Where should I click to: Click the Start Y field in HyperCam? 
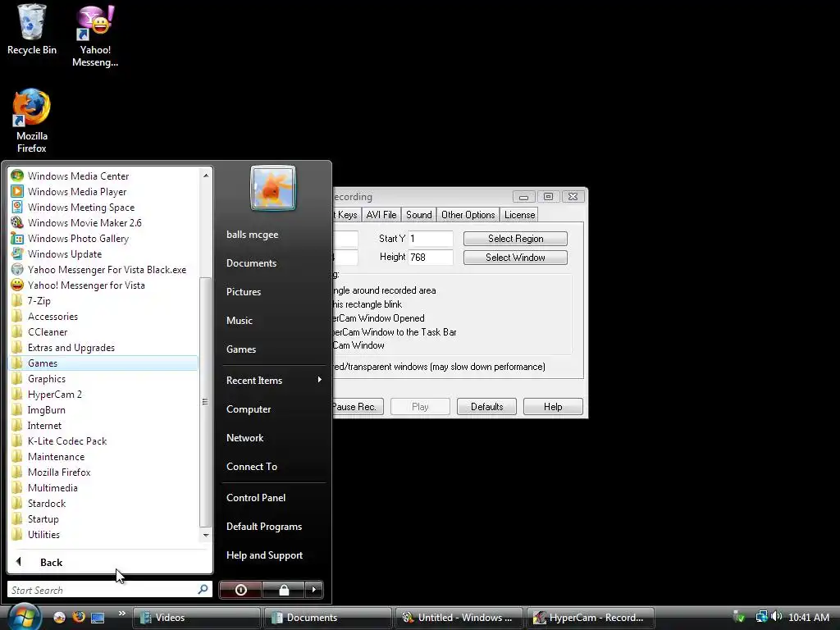431,239
